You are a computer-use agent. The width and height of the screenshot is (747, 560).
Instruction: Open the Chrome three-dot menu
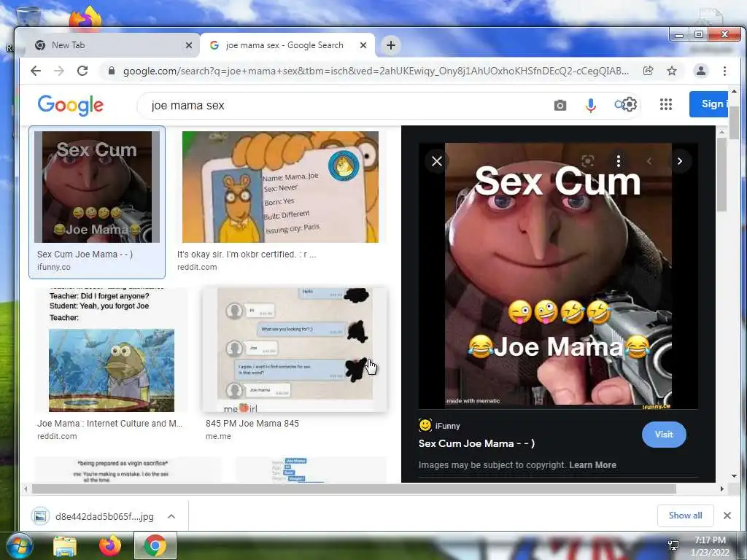(x=724, y=71)
